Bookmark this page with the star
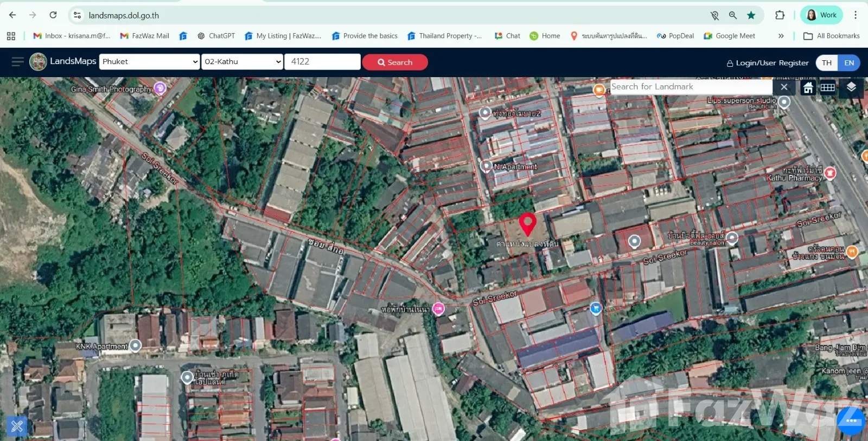This screenshot has width=868, height=441. pyautogui.click(x=751, y=15)
